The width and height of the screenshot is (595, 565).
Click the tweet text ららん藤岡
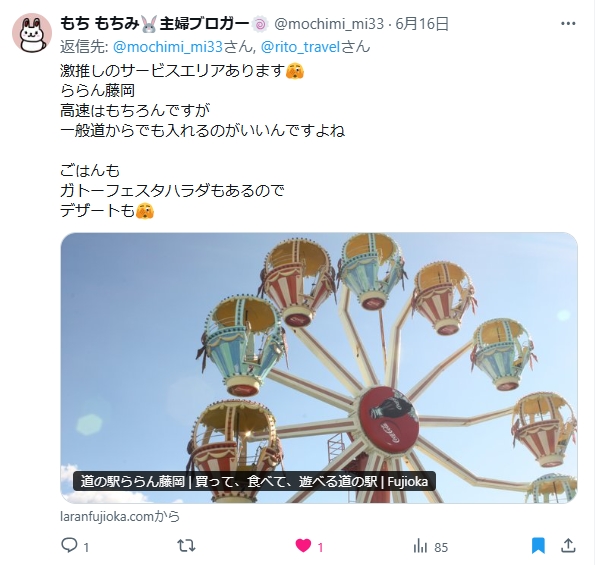pos(98,91)
